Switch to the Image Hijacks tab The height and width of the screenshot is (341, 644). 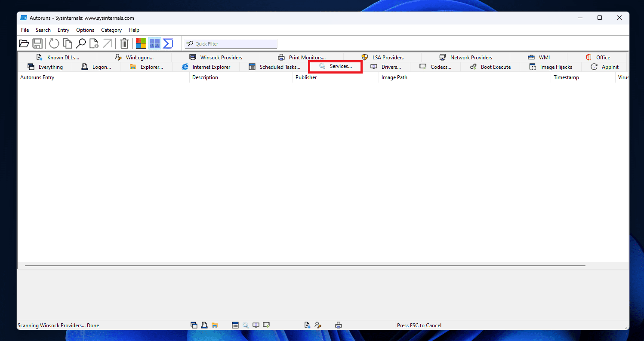[x=551, y=67]
